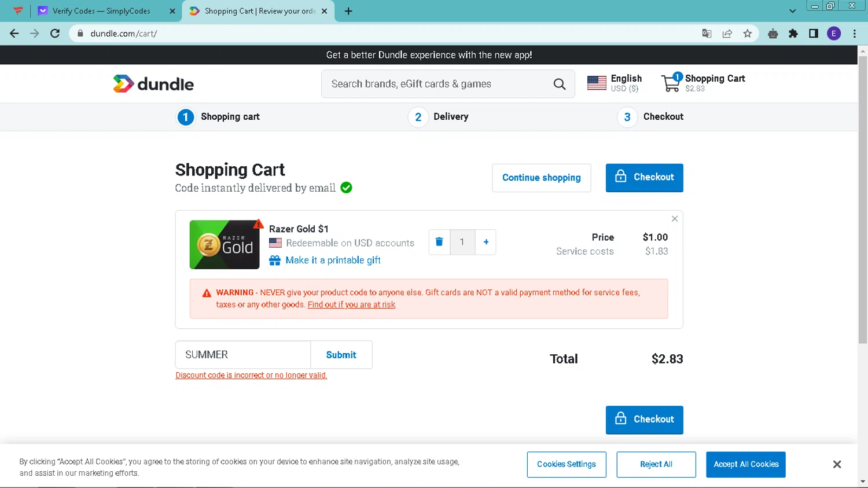The height and width of the screenshot is (488, 868).
Task: Open the shopping cart icon with badge
Action: pos(671,83)
